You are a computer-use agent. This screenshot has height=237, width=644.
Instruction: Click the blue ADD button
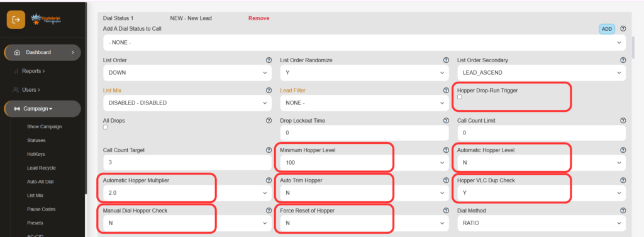point(607,29)
